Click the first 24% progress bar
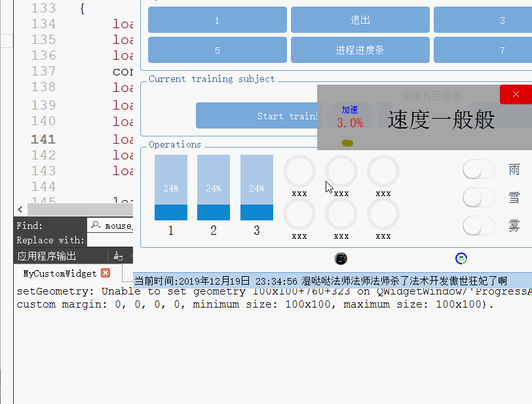The height and width of the screenshot is (404, 532). pyautogui.click(x=171, y=188)
